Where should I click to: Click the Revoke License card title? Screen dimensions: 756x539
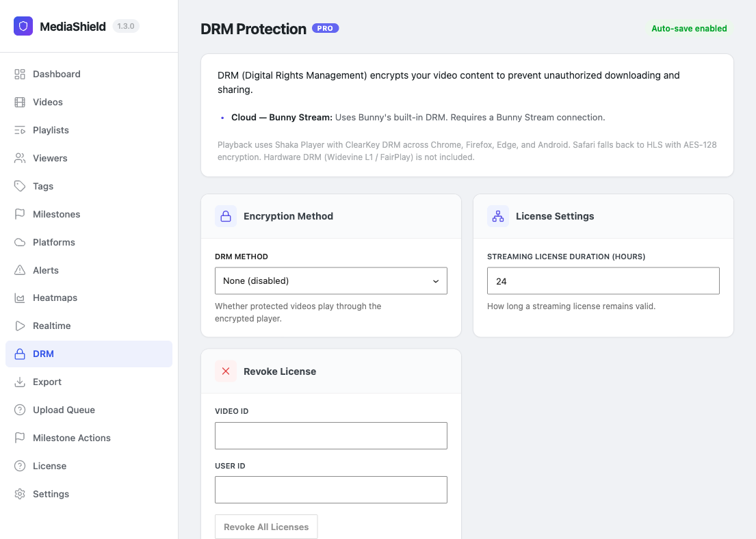(x=280, y=371)
